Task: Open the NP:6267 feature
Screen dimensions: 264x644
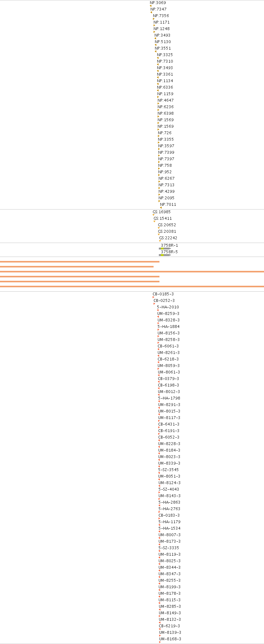Action: (167, 179)
